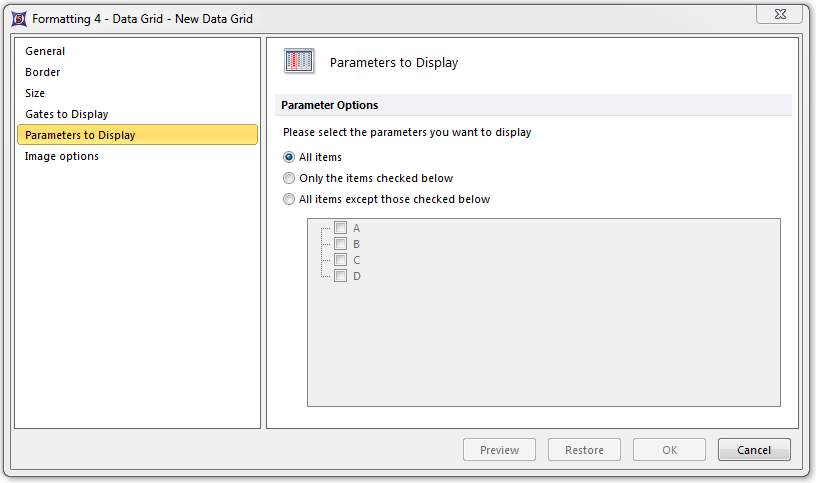Go to the Size category
816x483 pixels.
(35, 93)
